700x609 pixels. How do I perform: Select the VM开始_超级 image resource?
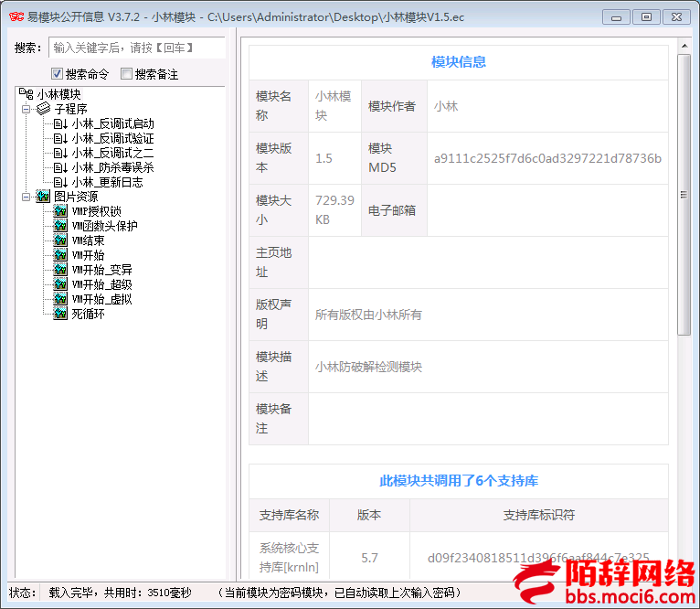point(101,284)
